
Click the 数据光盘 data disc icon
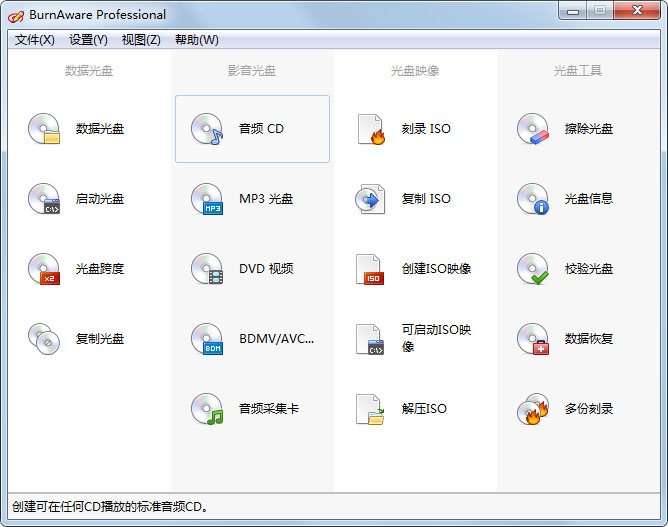coord(44,129)
